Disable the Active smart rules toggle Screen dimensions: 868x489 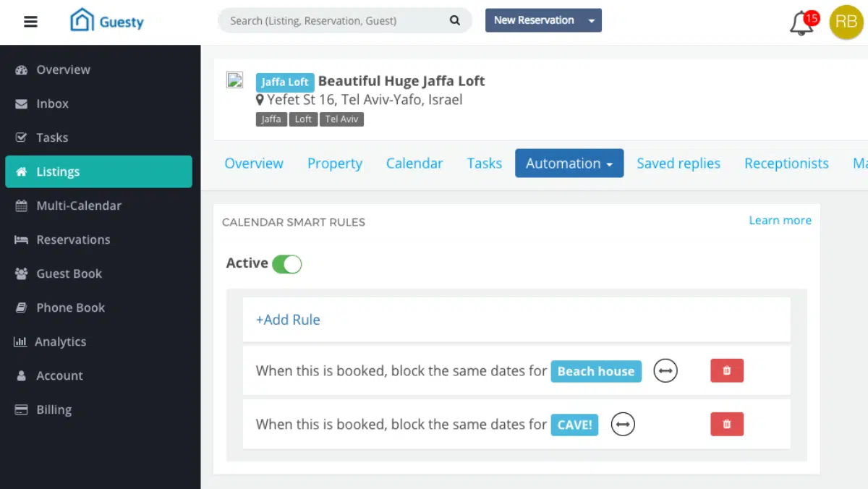tap(287, 263)
